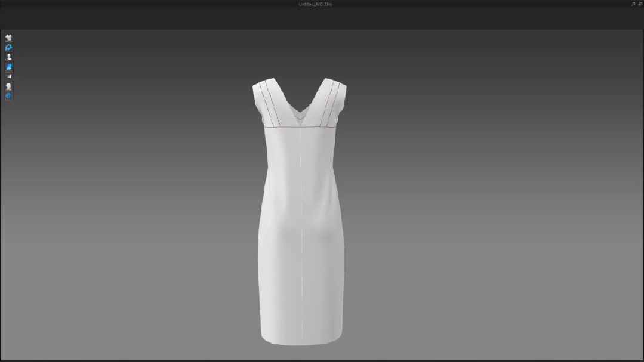Image resolution: width=644 pixels, height=362 pixels.
Task: Open the avatar display mannequin icon
Action: 8,57
